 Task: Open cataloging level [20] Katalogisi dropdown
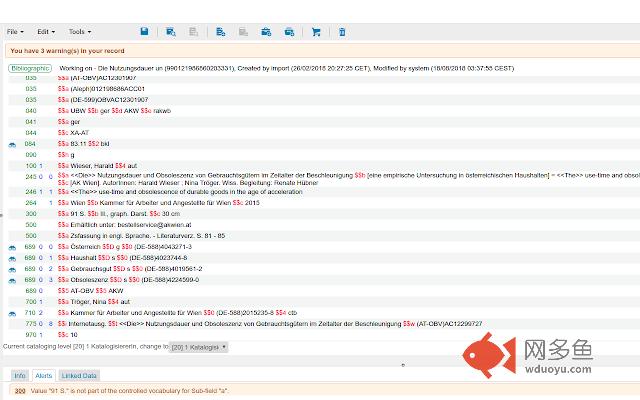coord(198,347)
